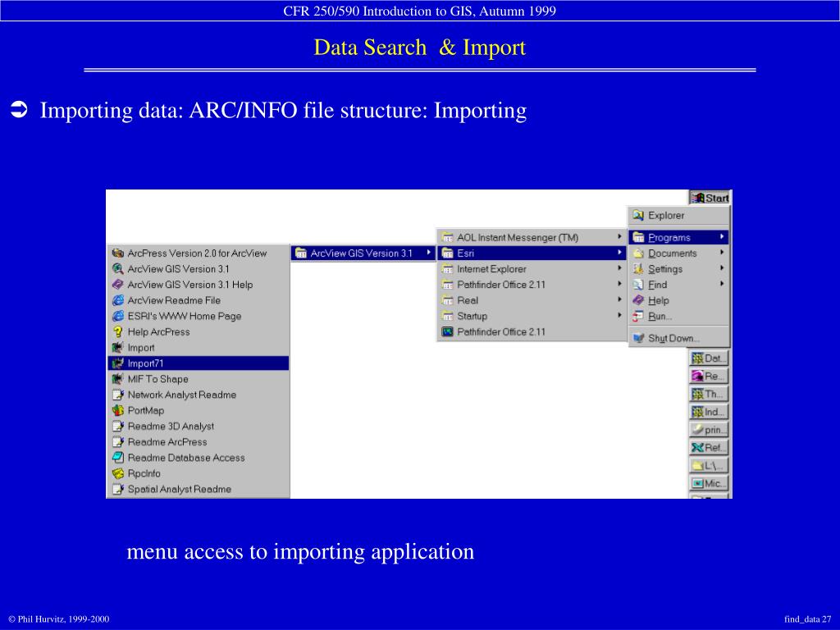Choose Run... from the Start menu
This screenshot has width=840, height=630.
click(x=678, y=316)
